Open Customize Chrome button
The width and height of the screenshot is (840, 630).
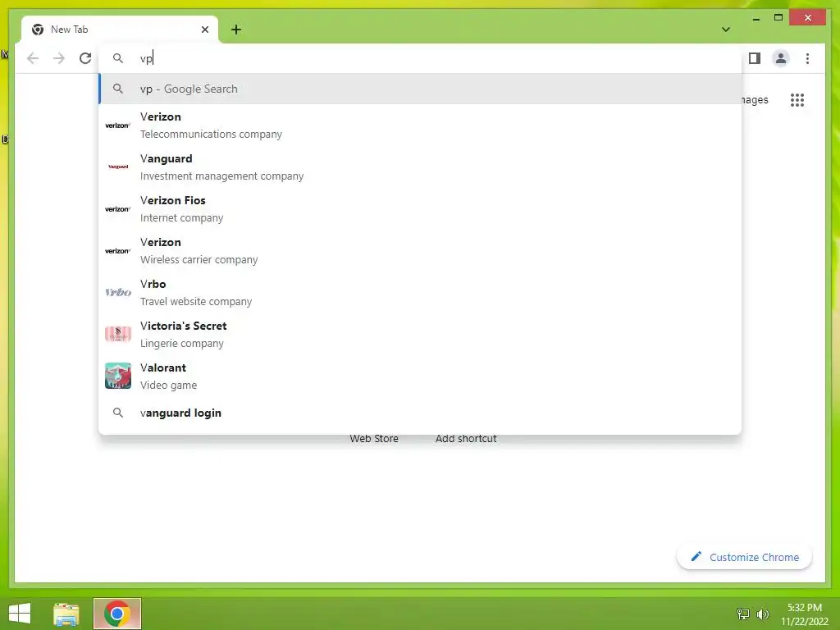tap(745, 557)
